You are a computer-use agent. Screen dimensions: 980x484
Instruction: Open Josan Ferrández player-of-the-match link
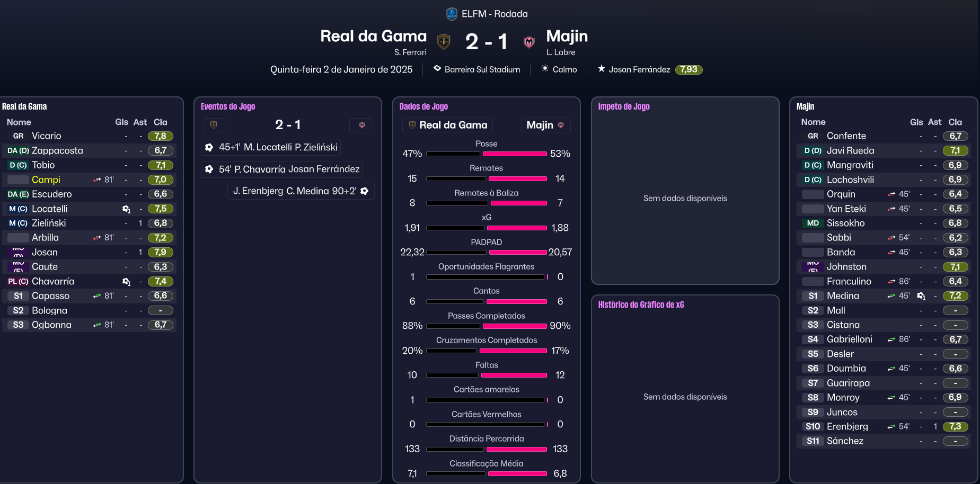point(639,69)
